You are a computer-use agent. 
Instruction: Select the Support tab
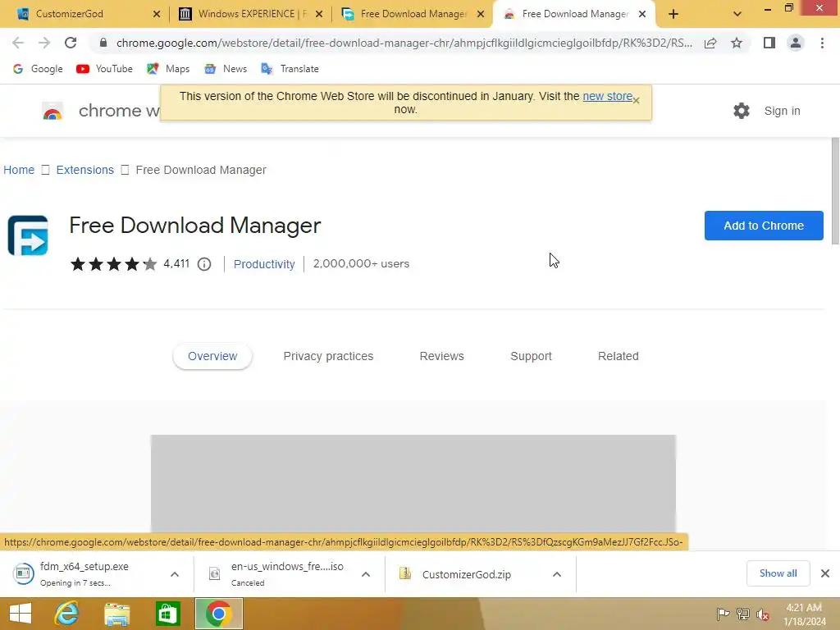(531, 356)
